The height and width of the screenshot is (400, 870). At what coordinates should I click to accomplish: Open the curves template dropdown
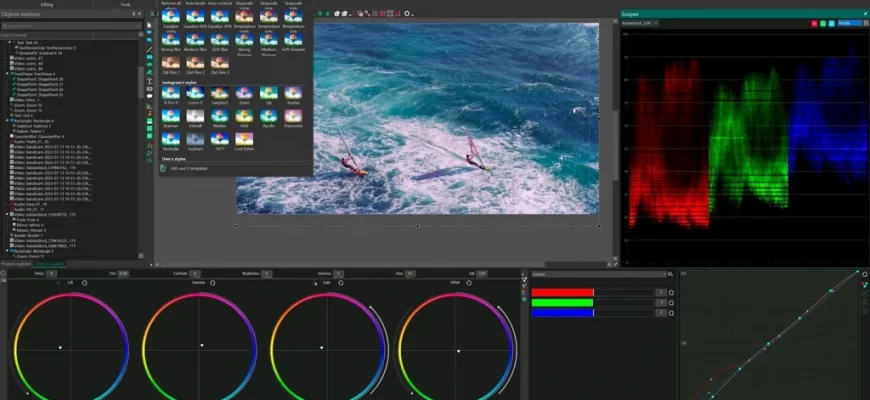pyautogui.click(x=599, y=274)
